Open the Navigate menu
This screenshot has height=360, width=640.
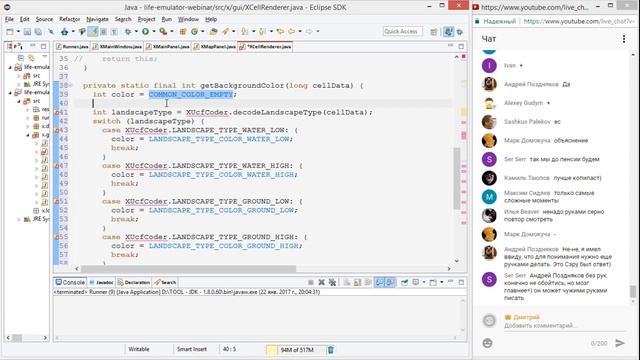tap(97, 19)
